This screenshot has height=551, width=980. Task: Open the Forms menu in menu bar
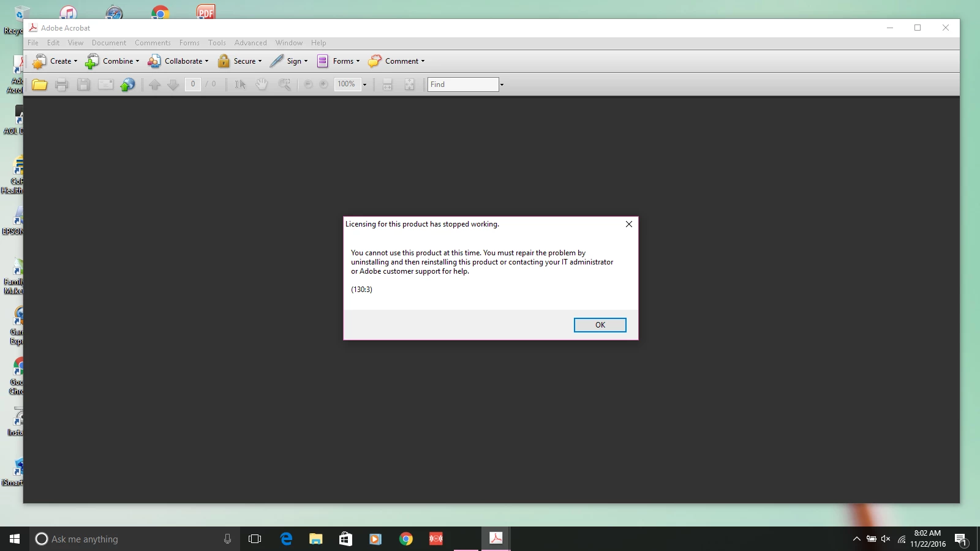point(189,43)
